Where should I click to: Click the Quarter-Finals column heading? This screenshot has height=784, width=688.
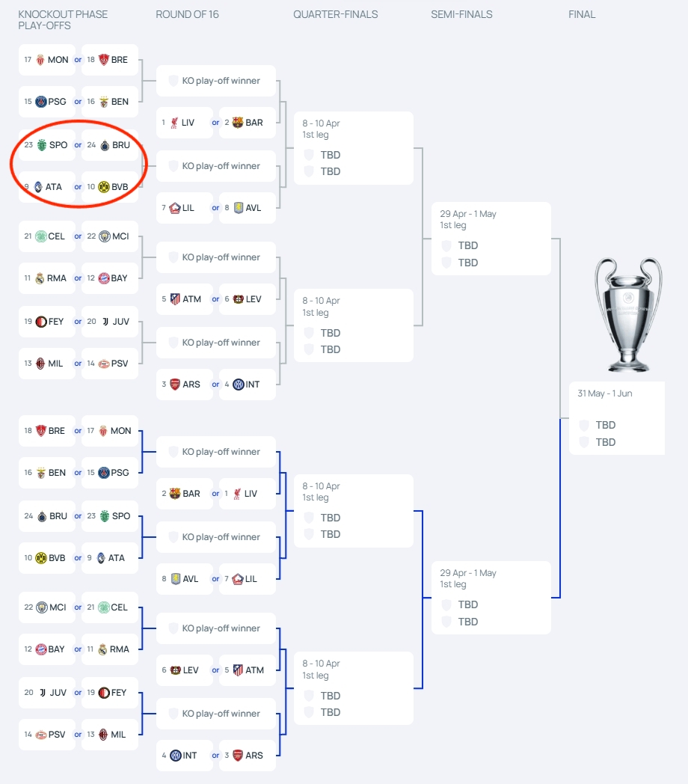[x=335, y=14]
